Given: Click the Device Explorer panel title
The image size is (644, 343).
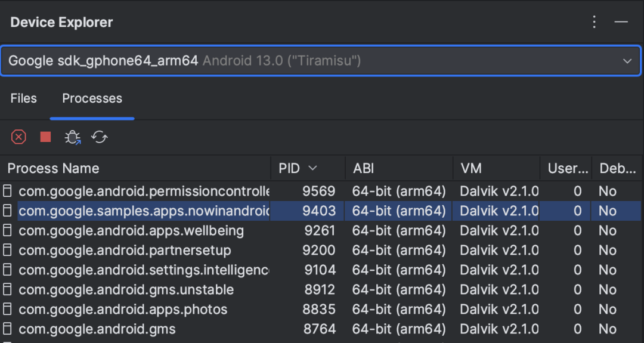Looking at the screenshot, I should (x=61, y=22).
